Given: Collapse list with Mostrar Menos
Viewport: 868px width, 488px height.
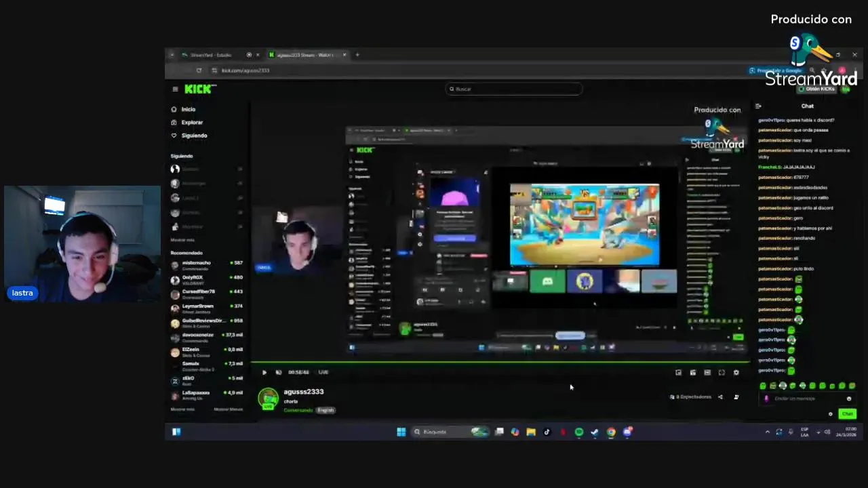Looking at the screenshot, I should point(229,409).
